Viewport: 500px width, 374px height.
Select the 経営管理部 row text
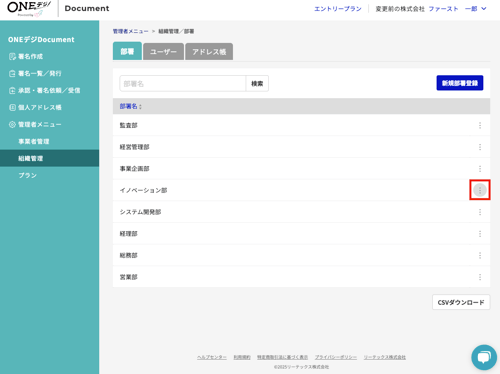[x=134, y=147]
